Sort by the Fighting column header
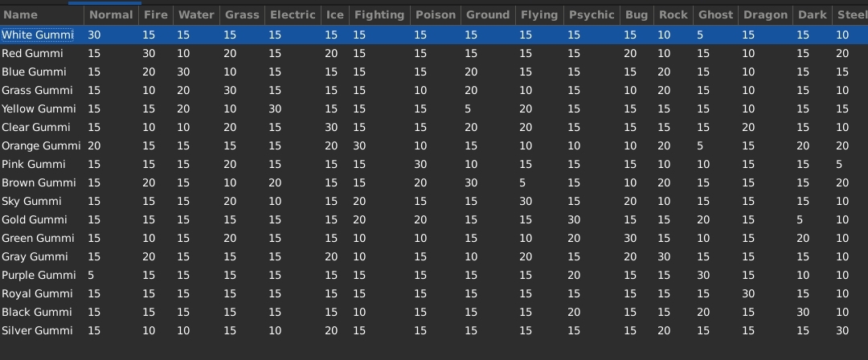Viewport: 868px width, 360px height. pos(379,14)
